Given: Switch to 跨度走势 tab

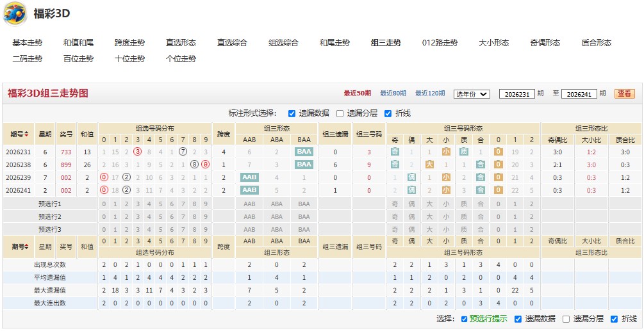Looking at the screenshot, I should pos(130,43).
